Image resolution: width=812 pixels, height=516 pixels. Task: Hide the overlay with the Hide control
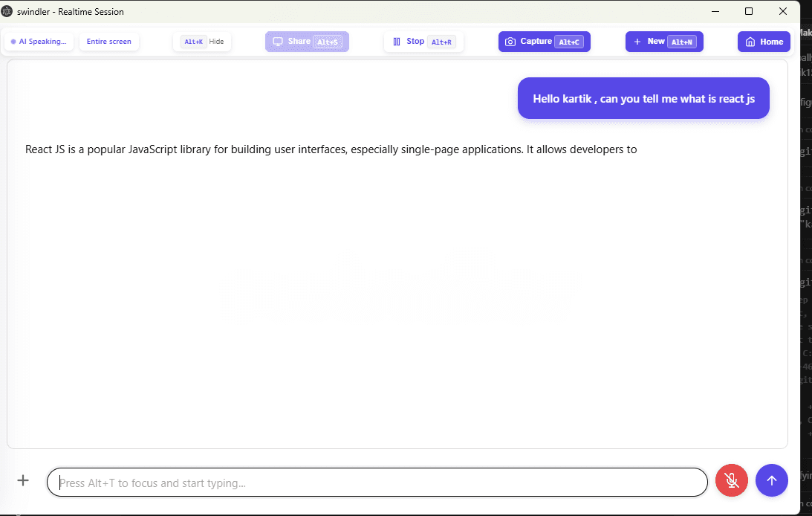pyautogui.click(x=201, y=42)
